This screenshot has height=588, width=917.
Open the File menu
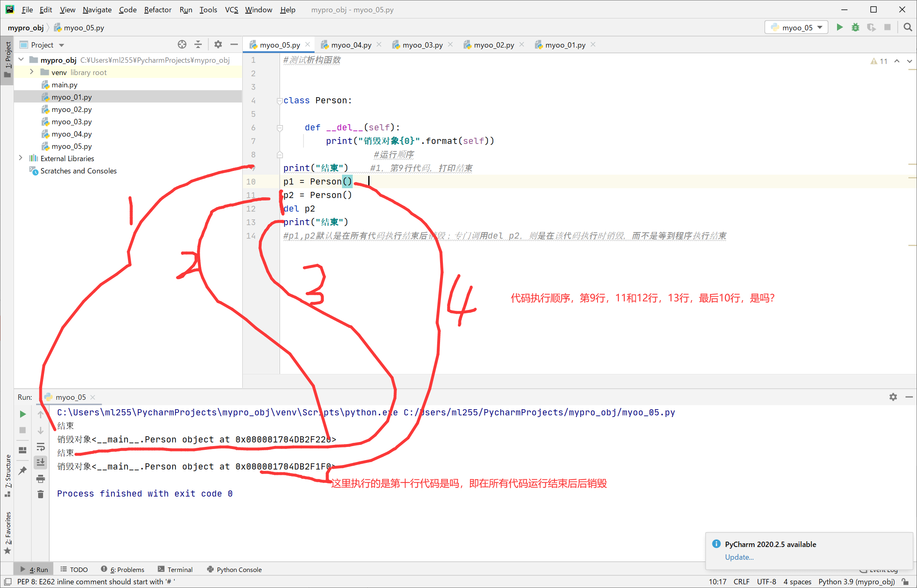coord(27,9)
